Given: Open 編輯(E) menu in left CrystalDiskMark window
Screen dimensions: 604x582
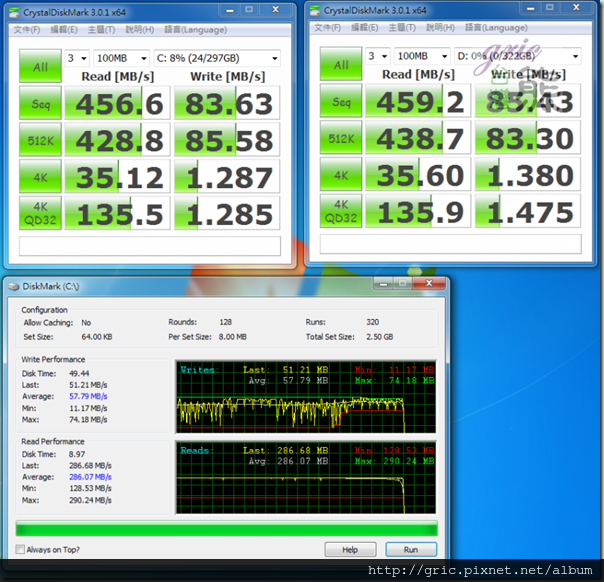Looking at the screenshot, I should [64, 30].
